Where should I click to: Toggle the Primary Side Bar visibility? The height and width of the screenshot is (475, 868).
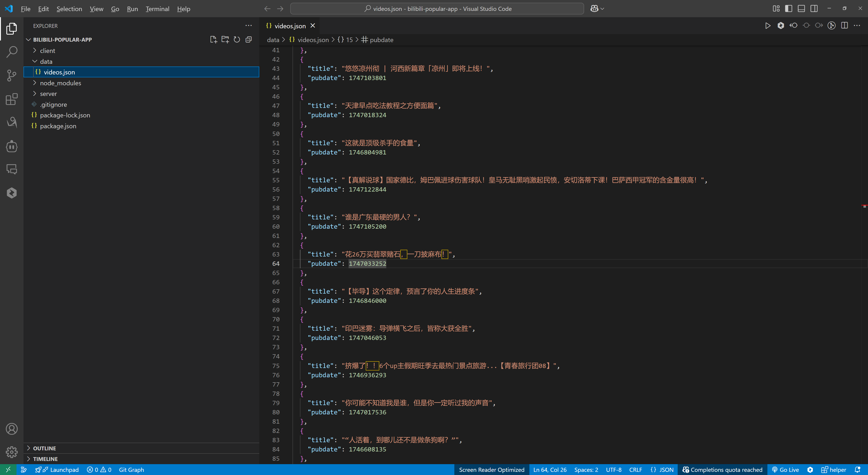tap(788, 8)
